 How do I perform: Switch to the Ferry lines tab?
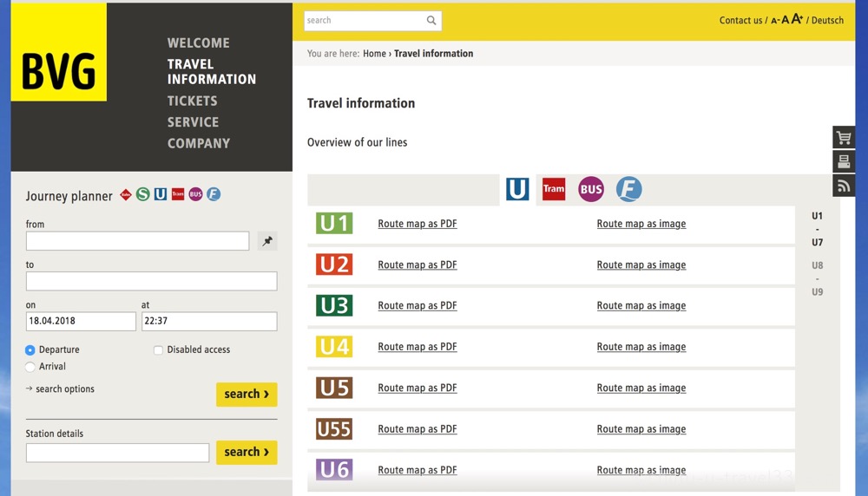pos(628,189)
